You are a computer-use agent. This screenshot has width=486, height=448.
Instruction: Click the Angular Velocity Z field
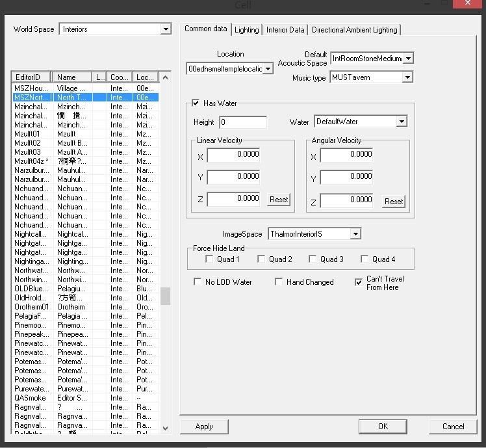(346, 200)
